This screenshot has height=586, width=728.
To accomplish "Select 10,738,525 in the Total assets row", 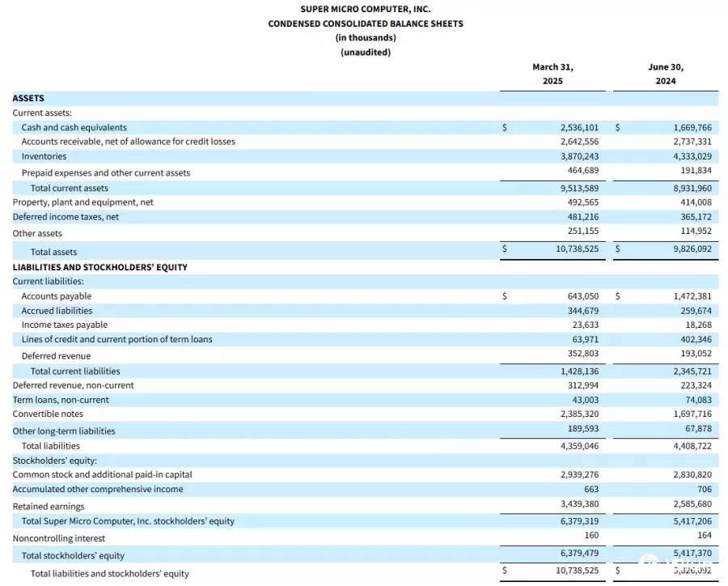I will (x=577, y=248).
